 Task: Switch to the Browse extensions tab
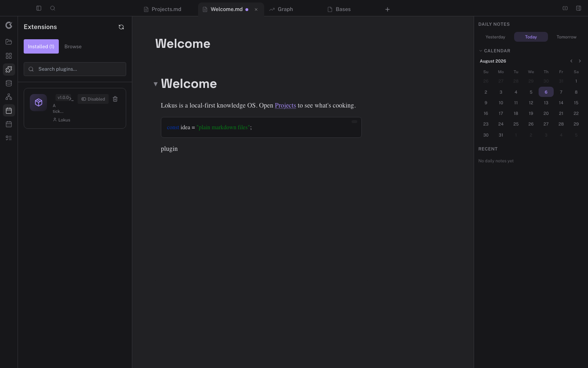click(x=73, y=47)
